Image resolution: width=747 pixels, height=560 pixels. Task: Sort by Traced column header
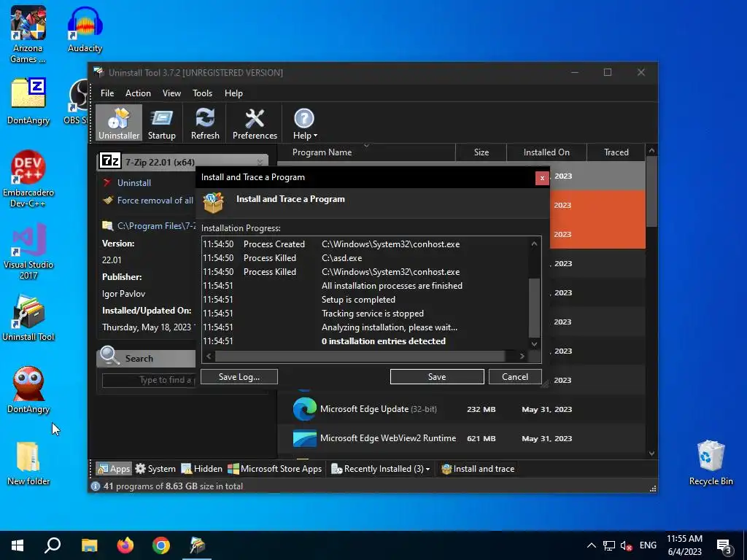(616, 152)
